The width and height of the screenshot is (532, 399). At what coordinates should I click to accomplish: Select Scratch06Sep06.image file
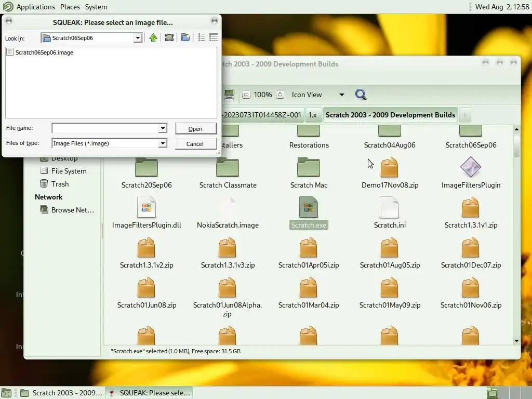(x=40, y=52)
